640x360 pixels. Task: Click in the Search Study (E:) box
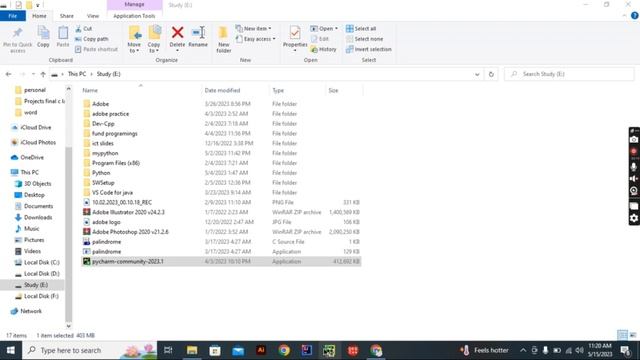coord(569,74)
